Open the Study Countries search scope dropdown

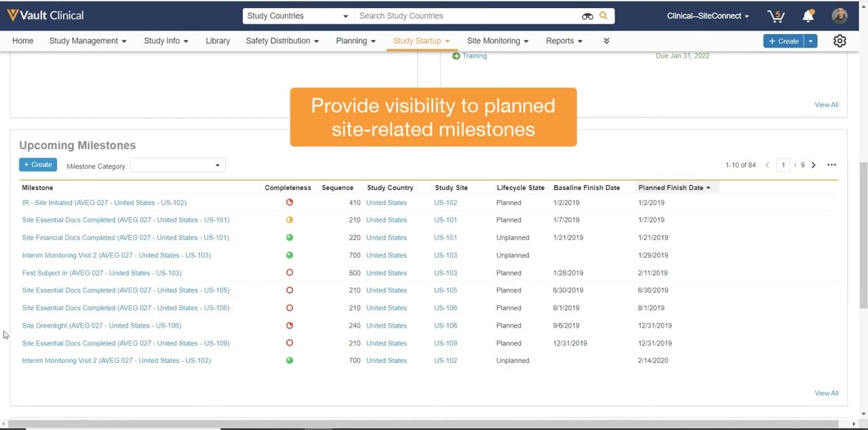[x=298, y=16]
